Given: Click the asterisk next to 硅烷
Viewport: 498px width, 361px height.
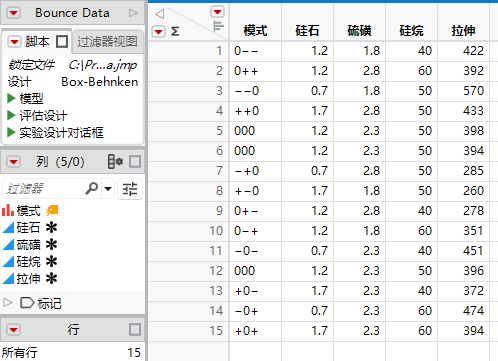Looking at the screenshot, I should coord(52,262).
